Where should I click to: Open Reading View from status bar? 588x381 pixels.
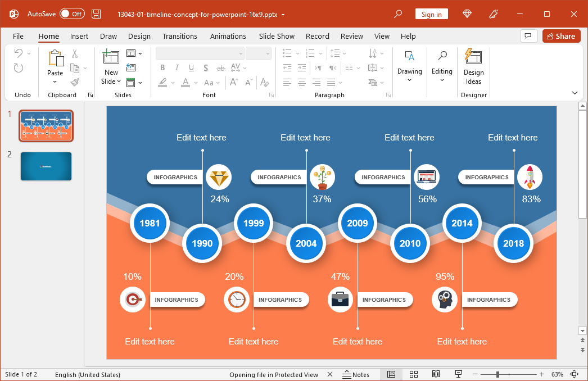click(x=436, y=374)
